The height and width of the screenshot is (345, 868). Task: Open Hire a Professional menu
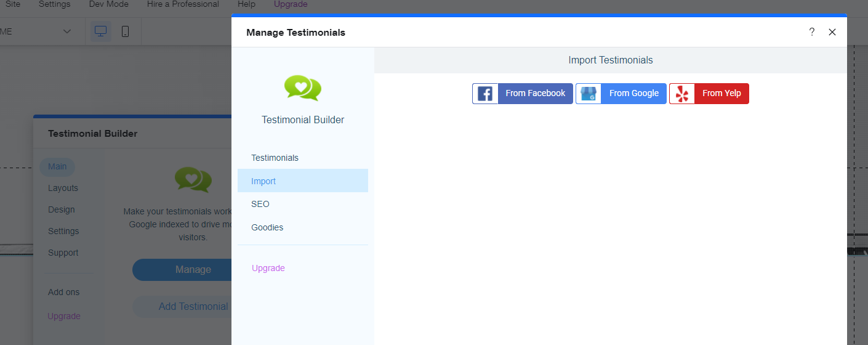[183, 4]
